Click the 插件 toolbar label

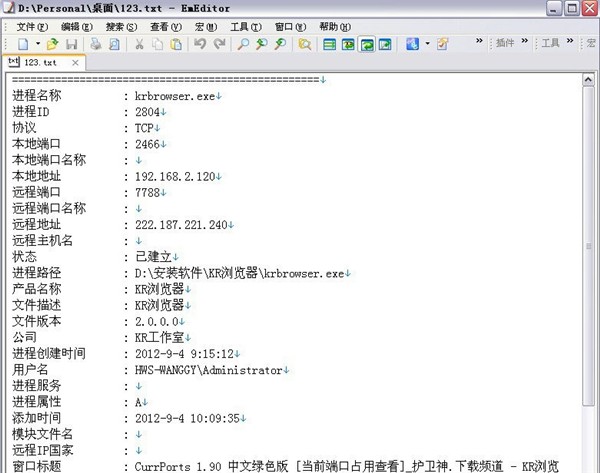click(505, 43)
